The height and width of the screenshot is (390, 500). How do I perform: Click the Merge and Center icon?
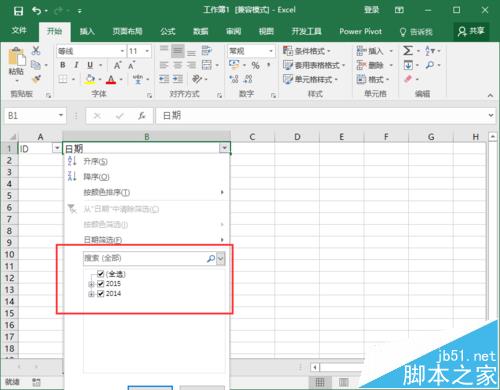tap(207, 65)
